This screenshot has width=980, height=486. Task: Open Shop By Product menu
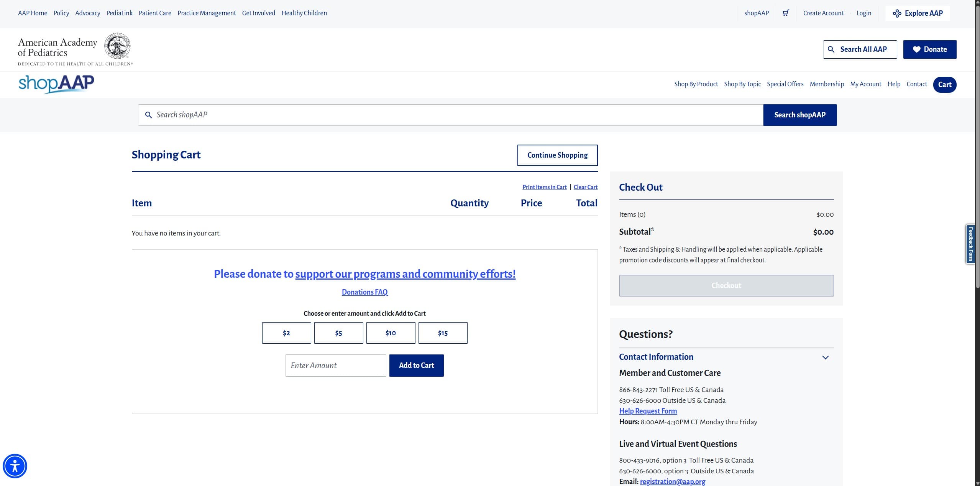tap(696, 84)
